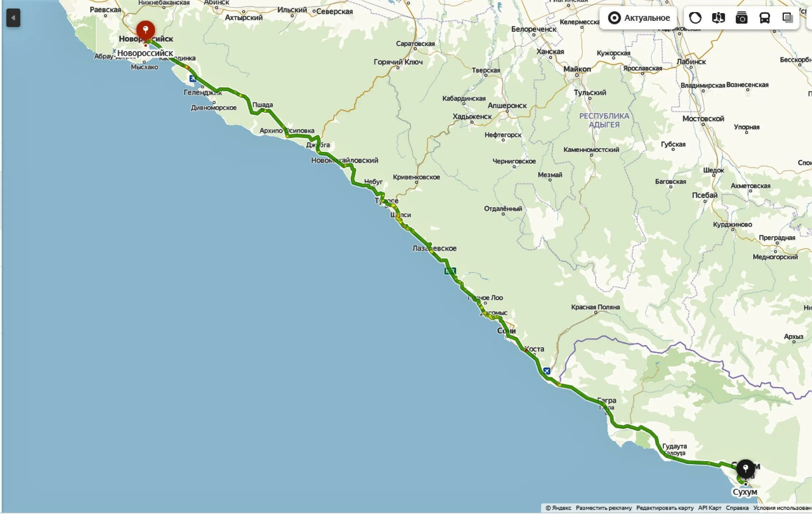
Task: Click the Мысхако label
Action: click(x=144, y=67)
